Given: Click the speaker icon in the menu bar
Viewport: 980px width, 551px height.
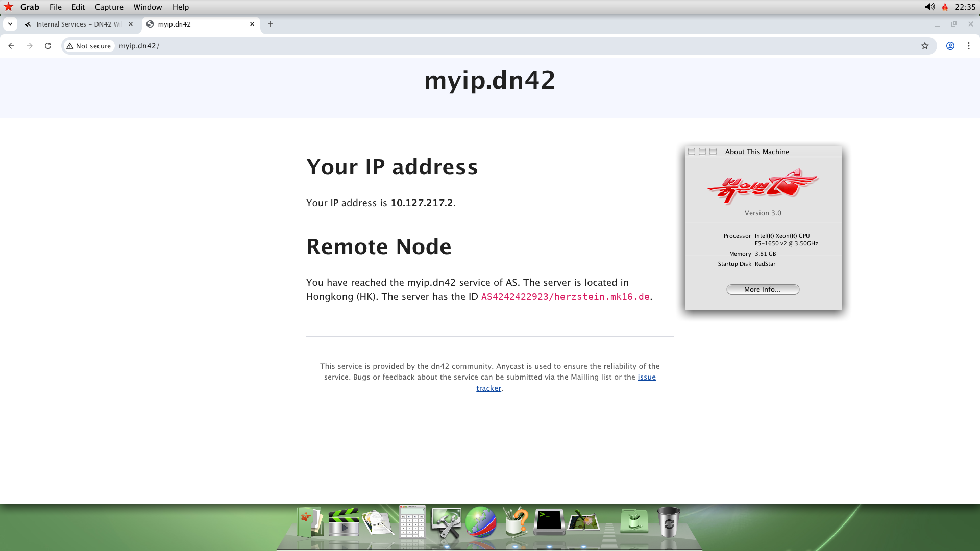Looking at the screenshot, I should point(929,7).
